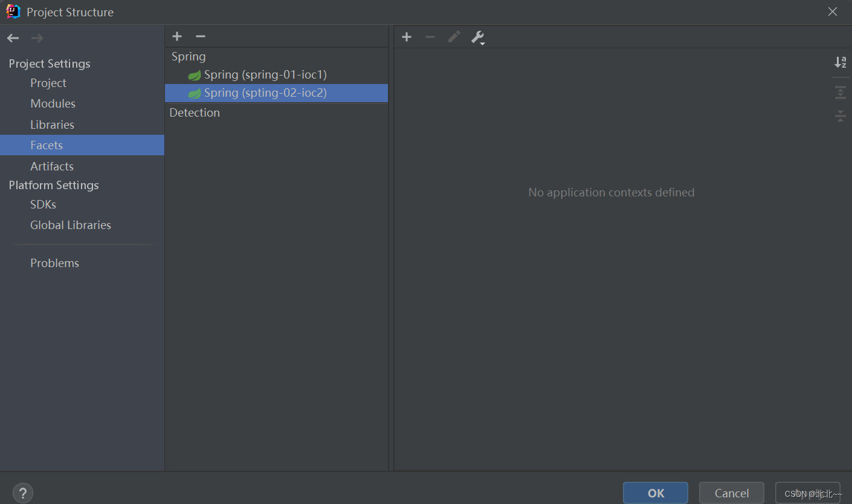Collapse all application contexts
852x504 pixels.
[841, 115]
